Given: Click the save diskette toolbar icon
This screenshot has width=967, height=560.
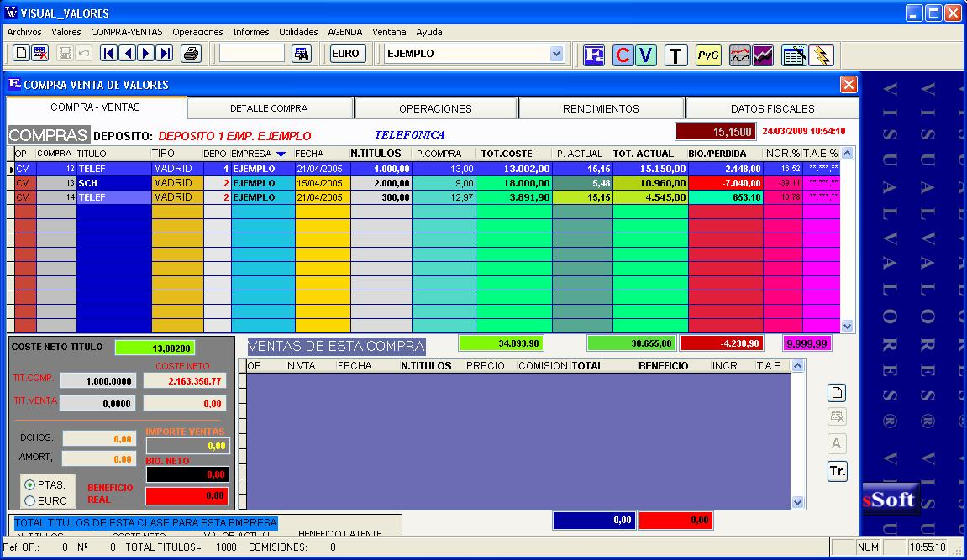Looking at the screenshot, I should [x=65, y=54].
